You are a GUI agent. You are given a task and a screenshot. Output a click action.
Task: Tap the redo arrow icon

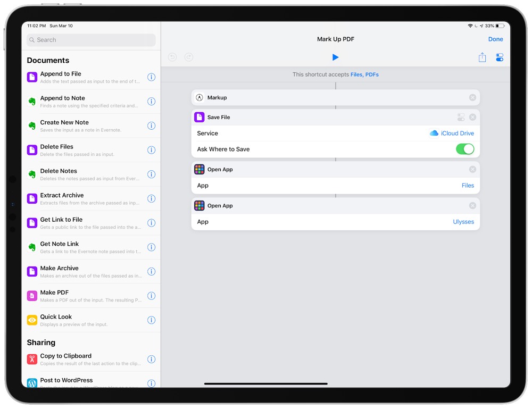tap(189, 57)
